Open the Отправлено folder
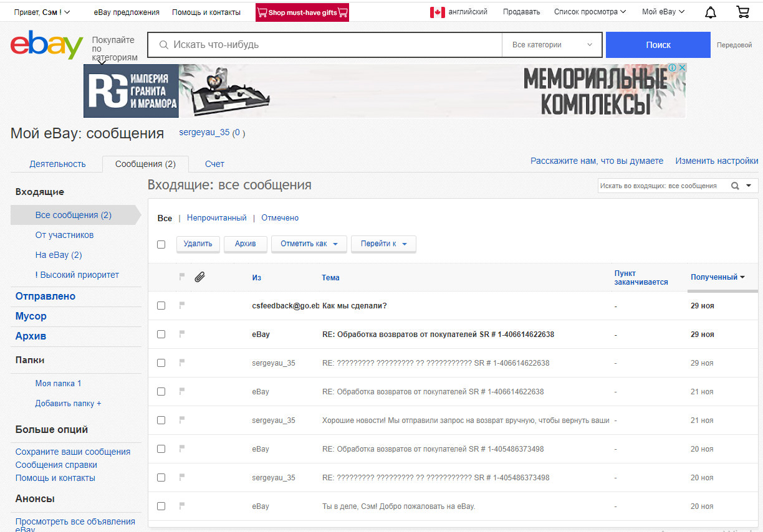This screenshot has width=763, height=532. point(46,296)
